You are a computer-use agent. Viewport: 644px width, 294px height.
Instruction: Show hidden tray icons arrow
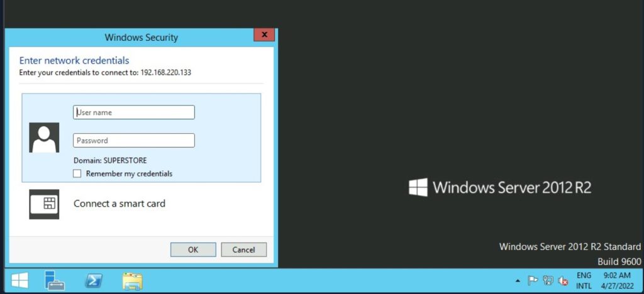point(518,281)
